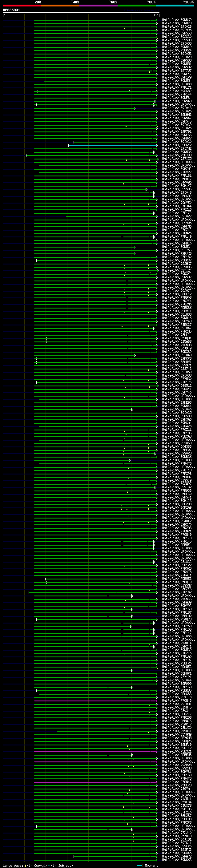
Task: Open hit UniRef100_A7R7F4
Action: [177, 301]
